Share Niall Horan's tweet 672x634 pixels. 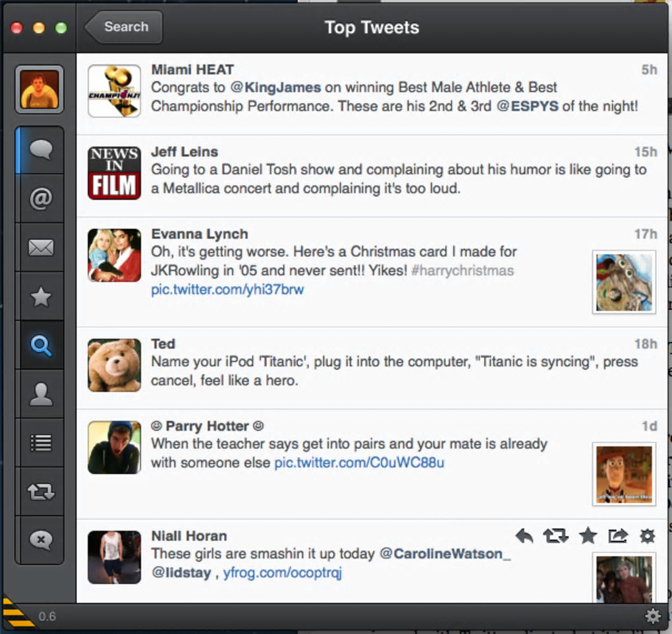pyautogui.click(x=618, y=536)
